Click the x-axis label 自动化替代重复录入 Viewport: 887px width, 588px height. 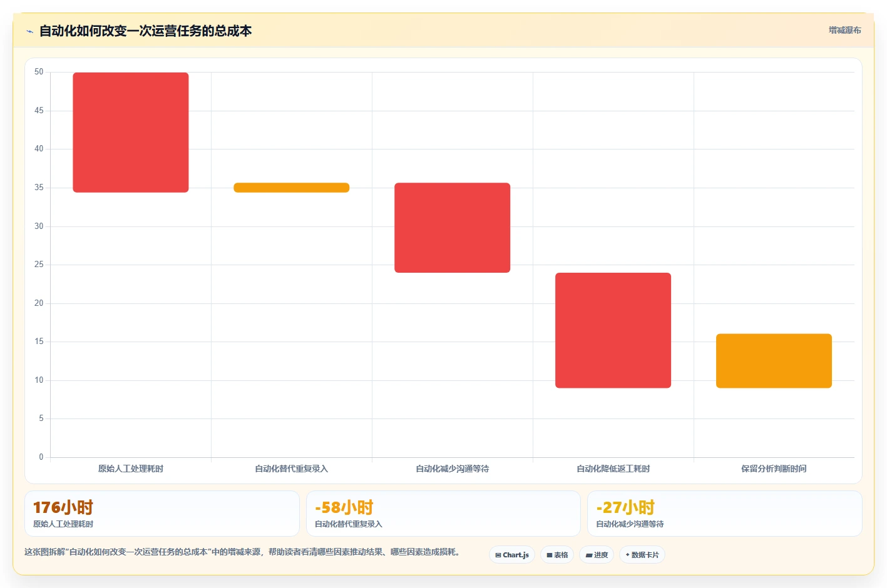coord(292,469)
